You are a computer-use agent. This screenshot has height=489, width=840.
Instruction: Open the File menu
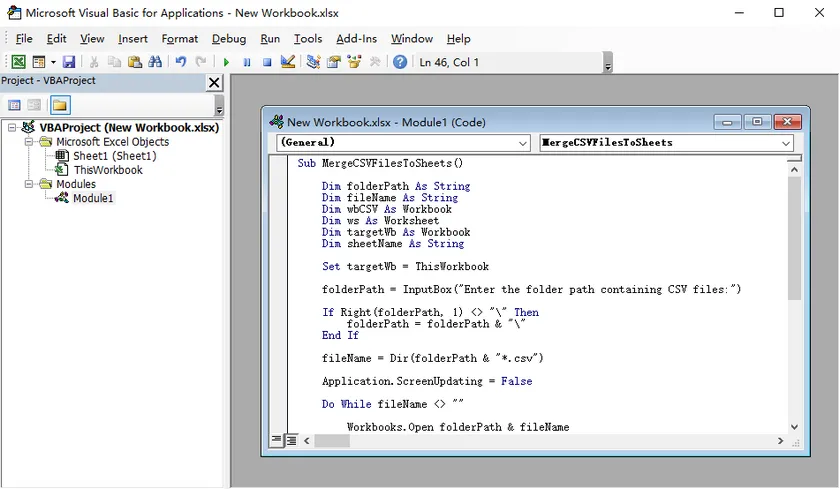coord(24,39)
